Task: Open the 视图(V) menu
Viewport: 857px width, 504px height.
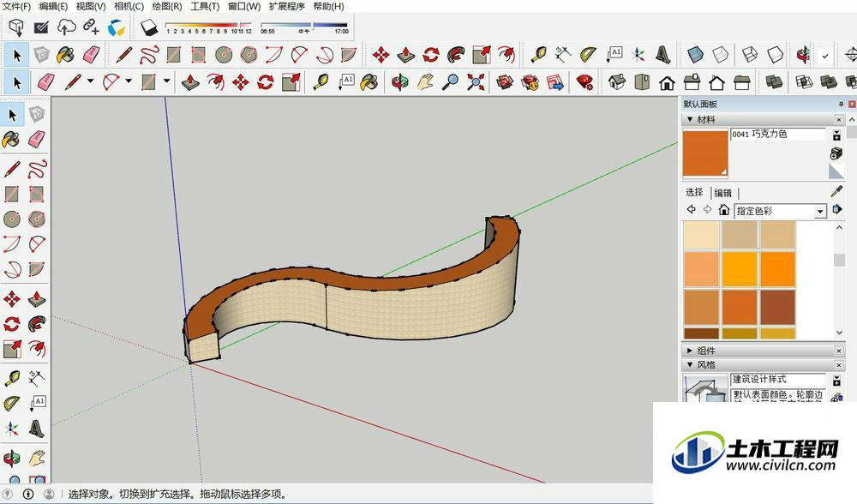Action: pos(91,7)
